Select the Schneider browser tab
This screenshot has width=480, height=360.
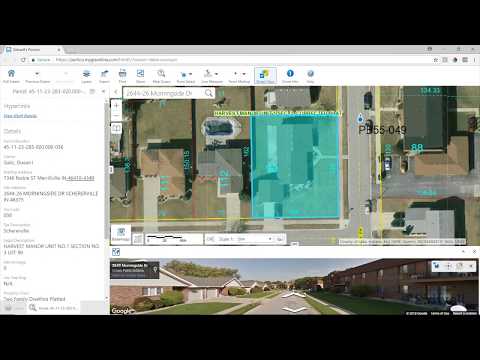click(x=33, y=49)
